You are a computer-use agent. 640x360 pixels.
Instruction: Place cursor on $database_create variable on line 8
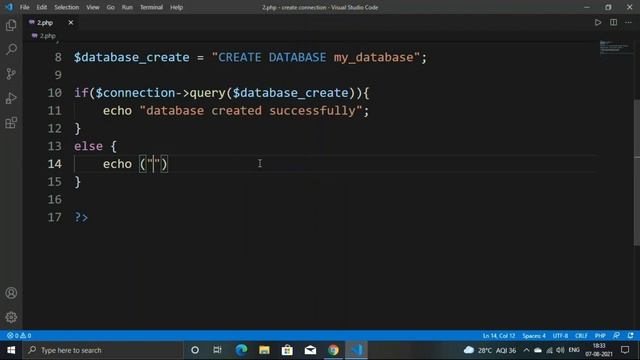coord(131,57)
